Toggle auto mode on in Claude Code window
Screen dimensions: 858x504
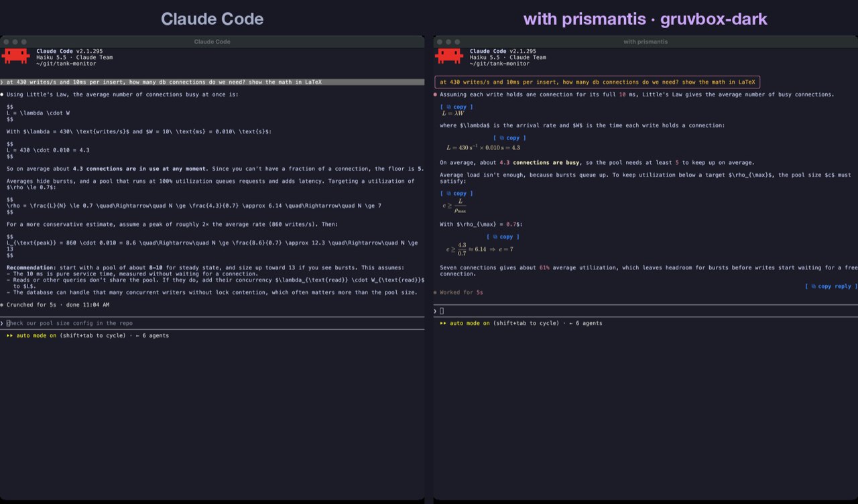[x=36, y=335]
